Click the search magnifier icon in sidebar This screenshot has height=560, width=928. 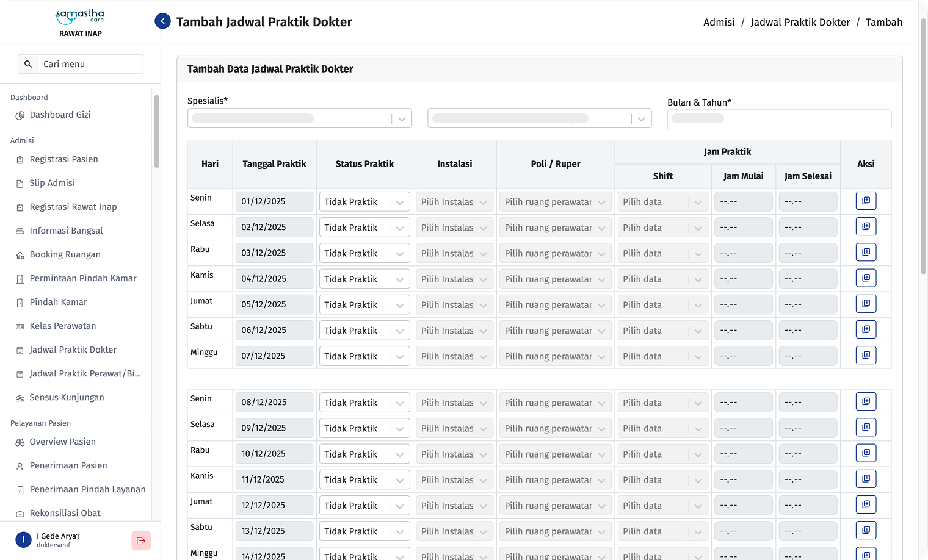[28, 64]
